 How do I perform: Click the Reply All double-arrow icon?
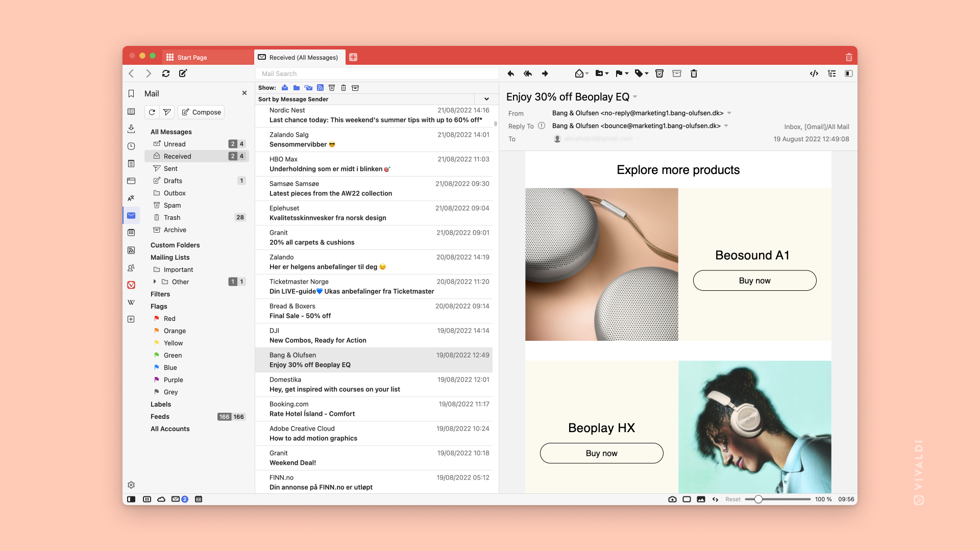click(x=528, y=73)
